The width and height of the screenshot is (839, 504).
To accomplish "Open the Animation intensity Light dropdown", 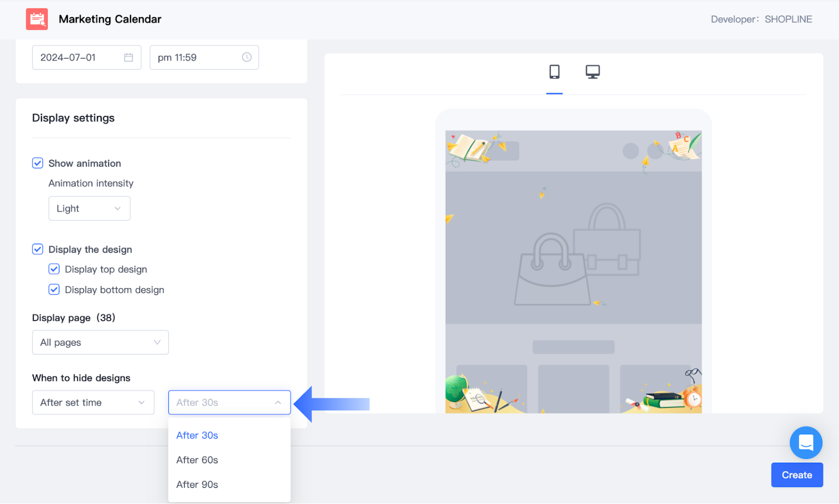I will (90, 209).
